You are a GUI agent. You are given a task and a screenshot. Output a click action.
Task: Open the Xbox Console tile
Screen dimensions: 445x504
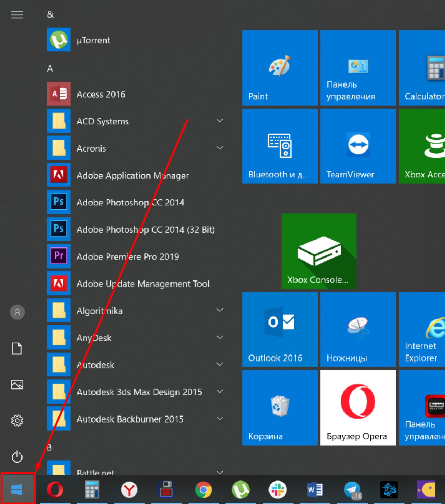coord(319,251)
